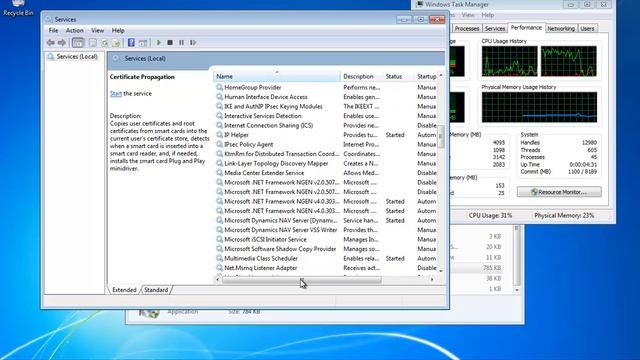
Task: Click the Pause Service toolbar icon
Action: point(182,42)
